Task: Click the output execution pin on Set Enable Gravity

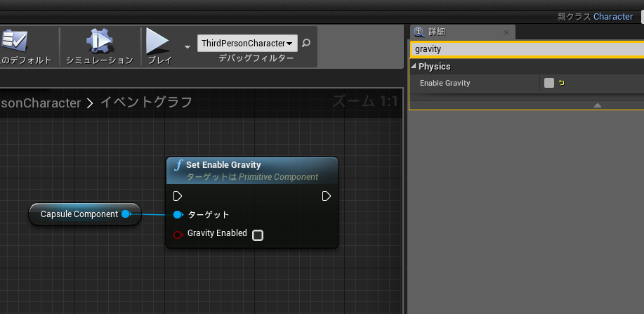Action: coord(327,196)
